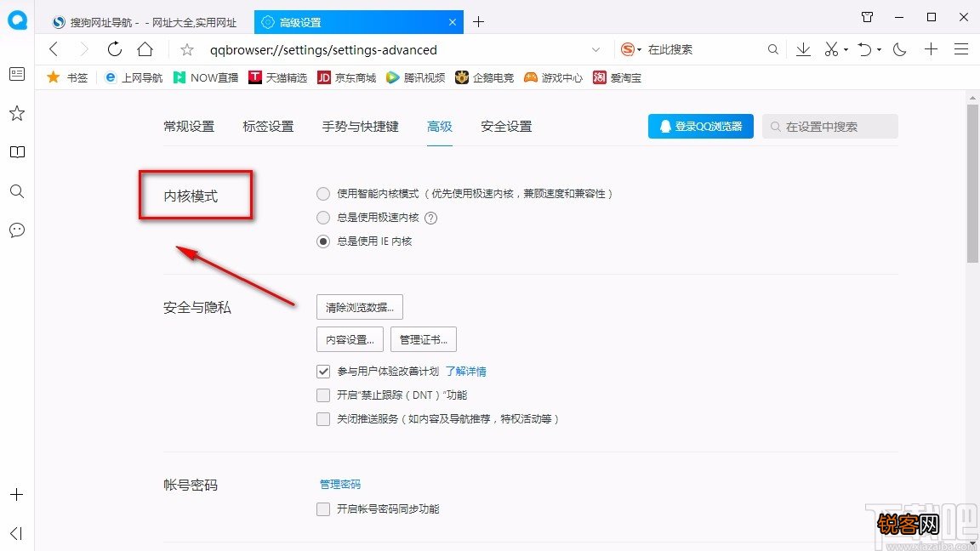
Task: Enable night mode with the moon icon
Action: click(899, 49)
